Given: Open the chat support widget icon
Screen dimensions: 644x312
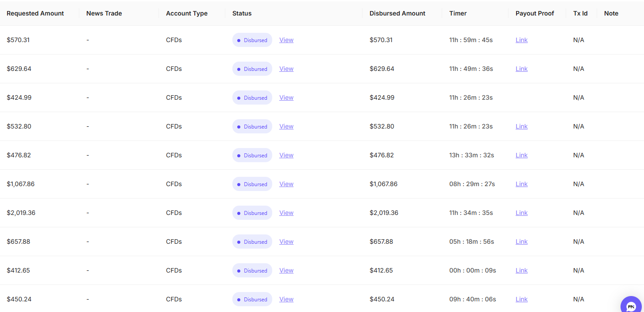Looking at the screenshot, I should pyautogui.click(x=631, y=306).
